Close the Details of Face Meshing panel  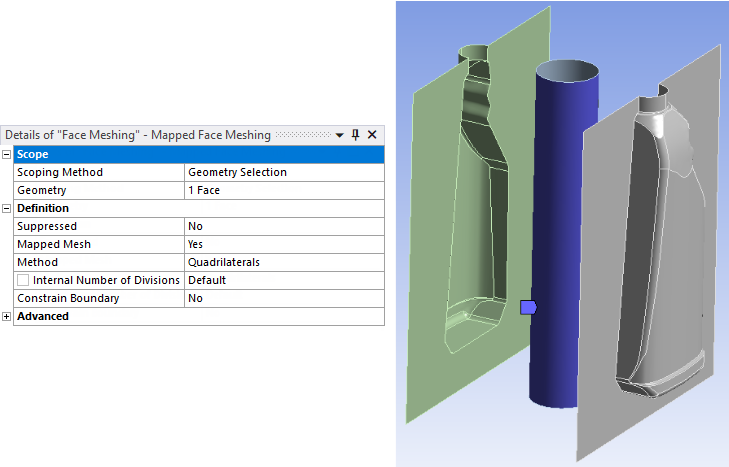pos(372,135)
